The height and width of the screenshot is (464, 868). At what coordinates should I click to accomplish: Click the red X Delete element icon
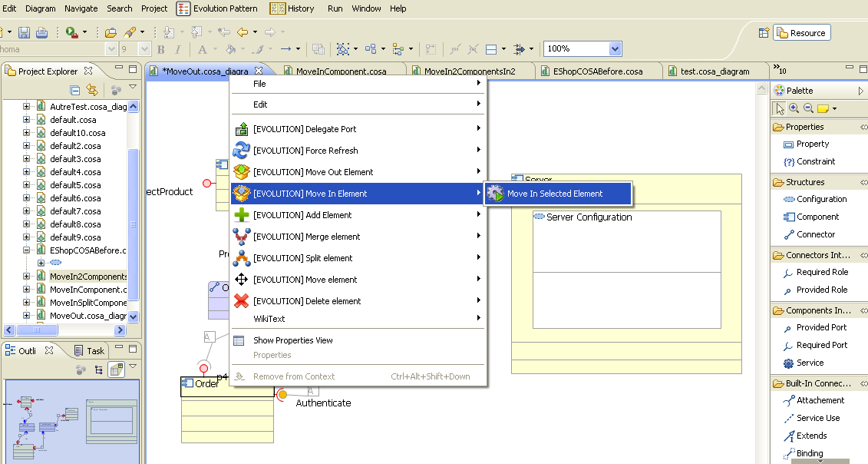pyautogui.click(x=241, y=301)
